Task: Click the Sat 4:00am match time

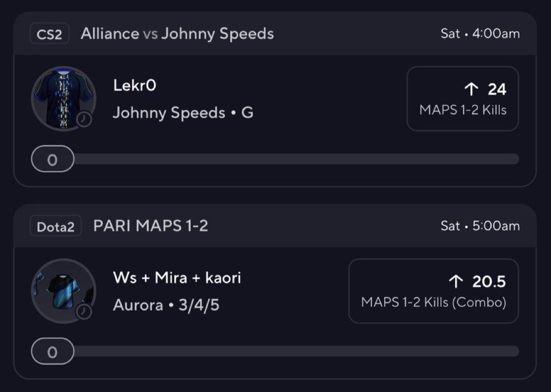Action: click(480, 34)
